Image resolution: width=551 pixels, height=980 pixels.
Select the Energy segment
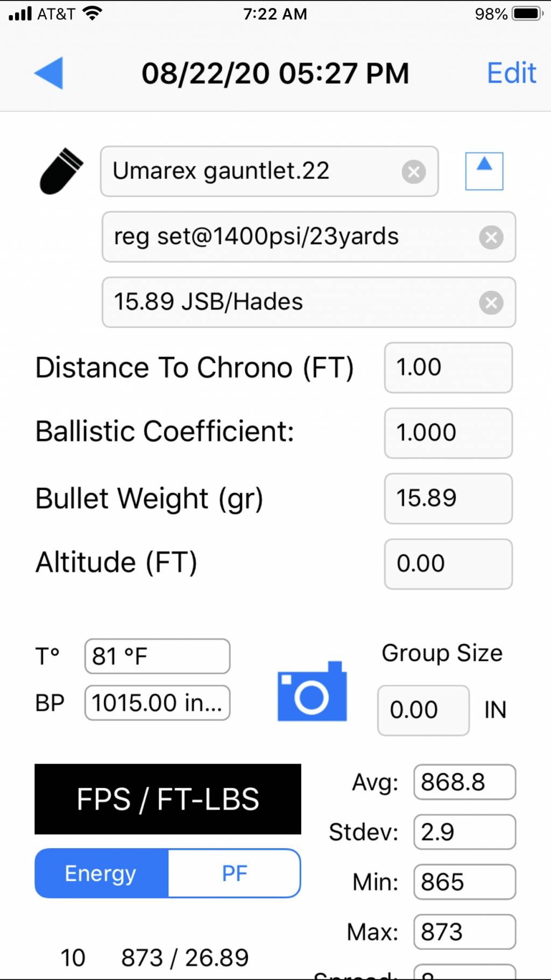(102, 873)
